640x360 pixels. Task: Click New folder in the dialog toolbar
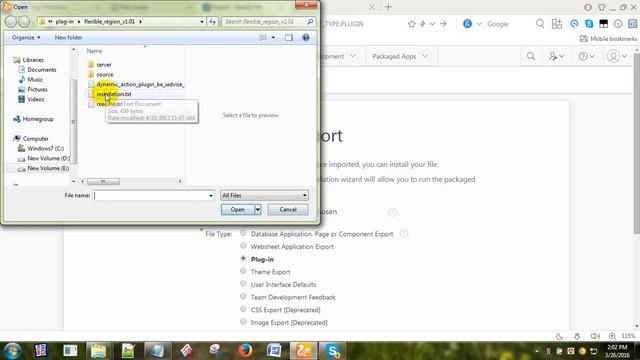tap(68, 38)
